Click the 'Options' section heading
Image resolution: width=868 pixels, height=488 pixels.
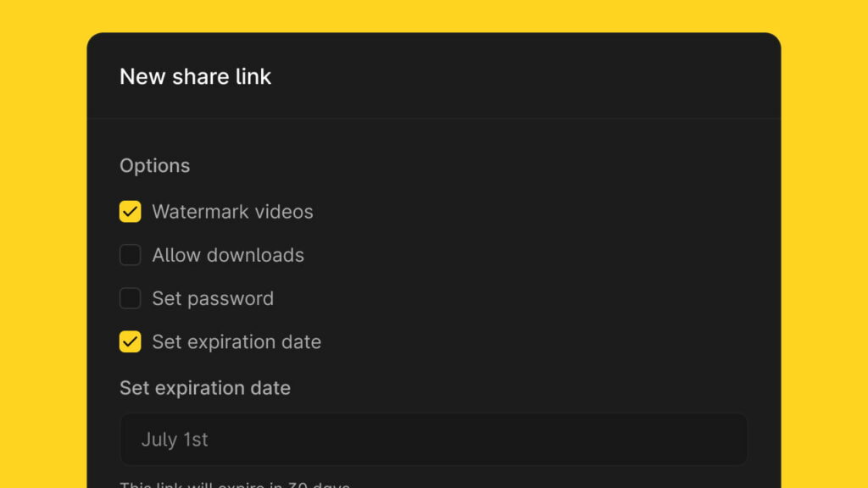[x=155, y=166]
